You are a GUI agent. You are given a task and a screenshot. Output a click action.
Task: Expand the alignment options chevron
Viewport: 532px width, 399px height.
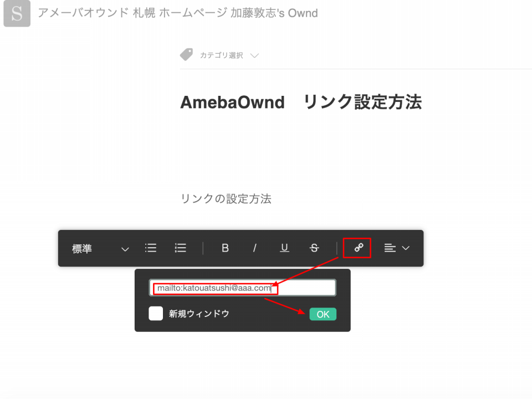[406, 248]
